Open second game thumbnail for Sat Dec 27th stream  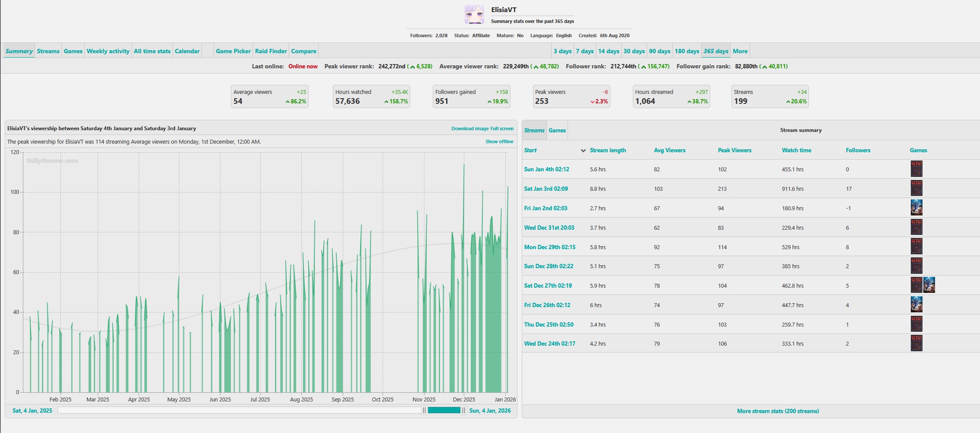click(929, 285)
